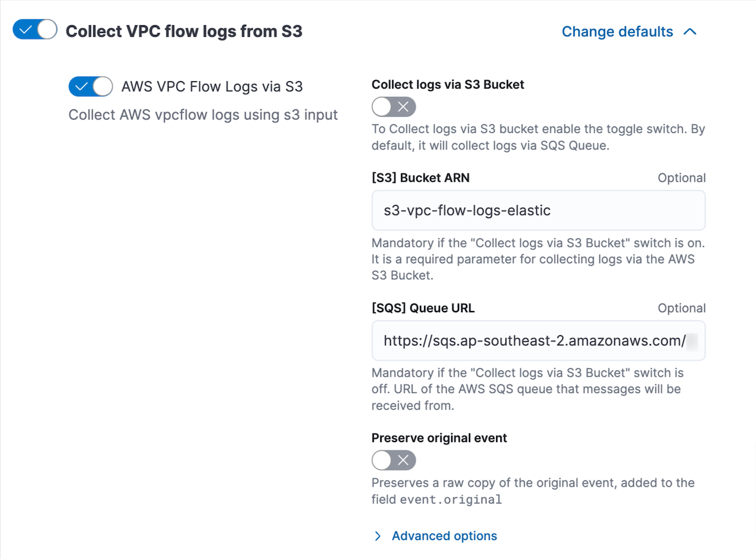
Task: Click the Collect VPC flow logs from S3 heading
Action: [184, 31]
